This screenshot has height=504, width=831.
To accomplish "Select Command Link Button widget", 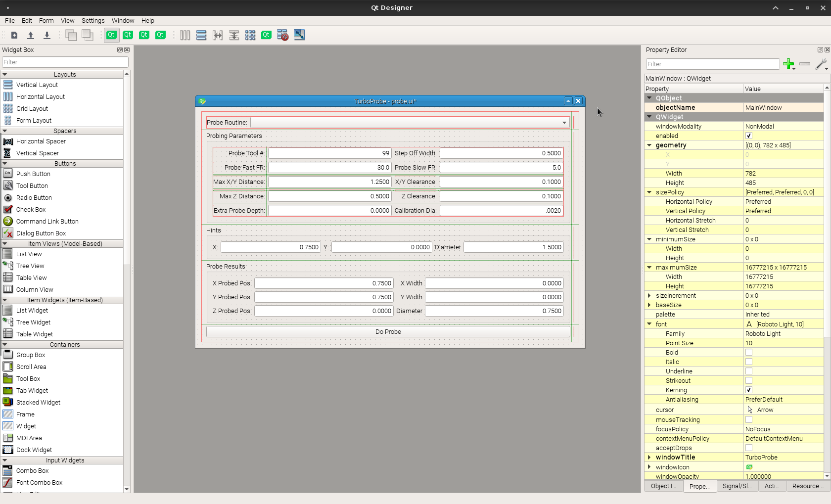I will click(x=47, y=222).
